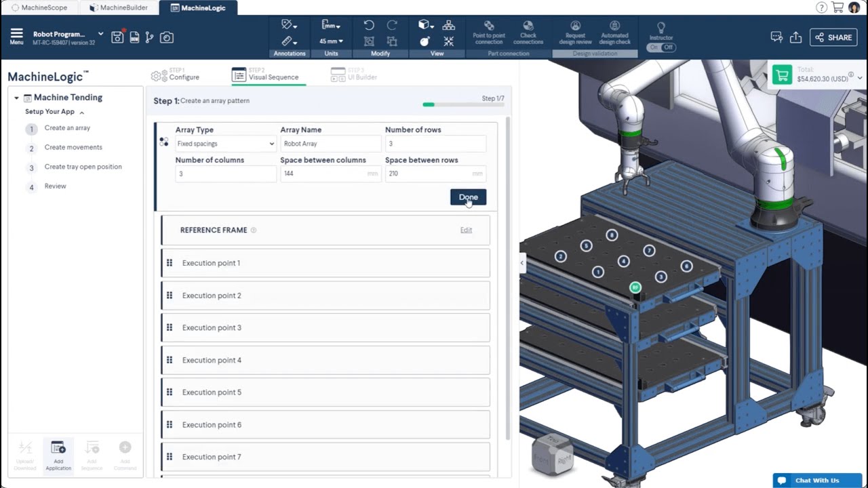
Task: Click the redo arrow
Action: point(392,25)
